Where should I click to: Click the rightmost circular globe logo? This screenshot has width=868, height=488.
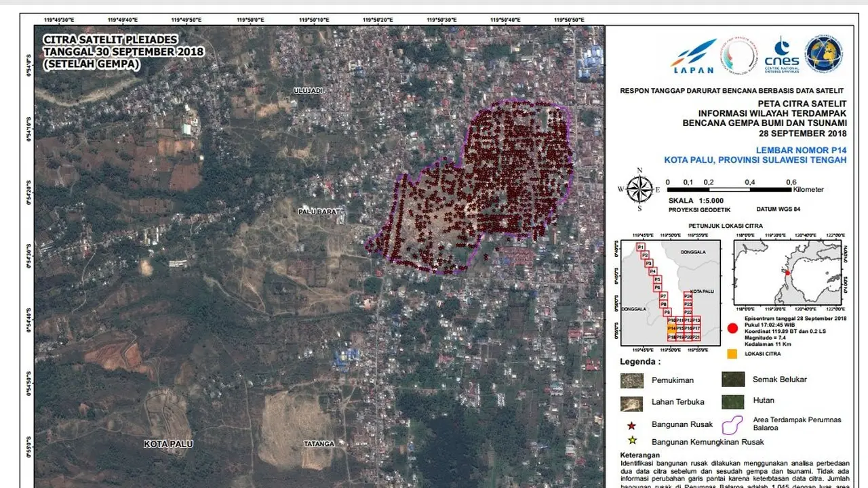pyautogui.click(x=824, y=54)
